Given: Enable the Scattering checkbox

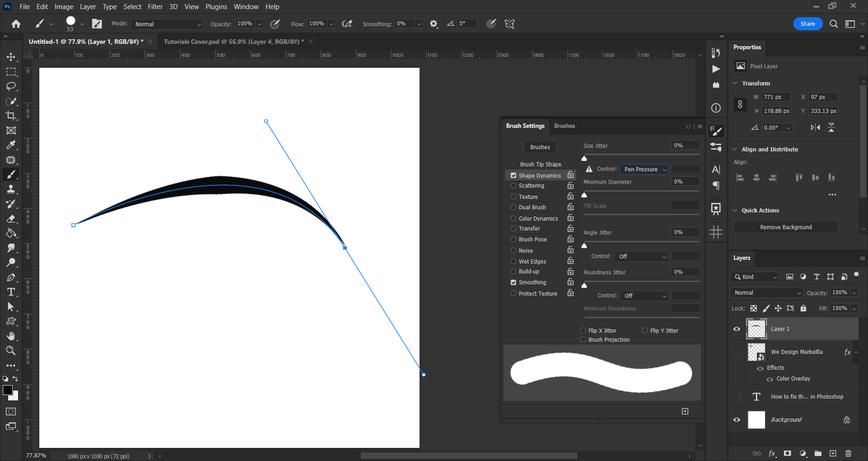Looking at the screenshot, I should 514,186.
